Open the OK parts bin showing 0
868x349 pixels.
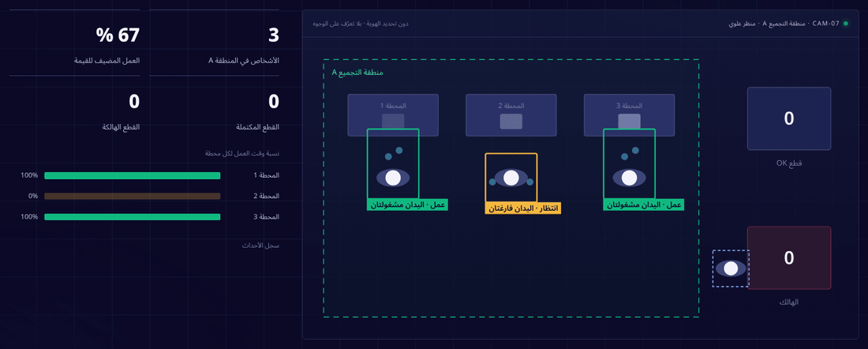tap(789, 118)
